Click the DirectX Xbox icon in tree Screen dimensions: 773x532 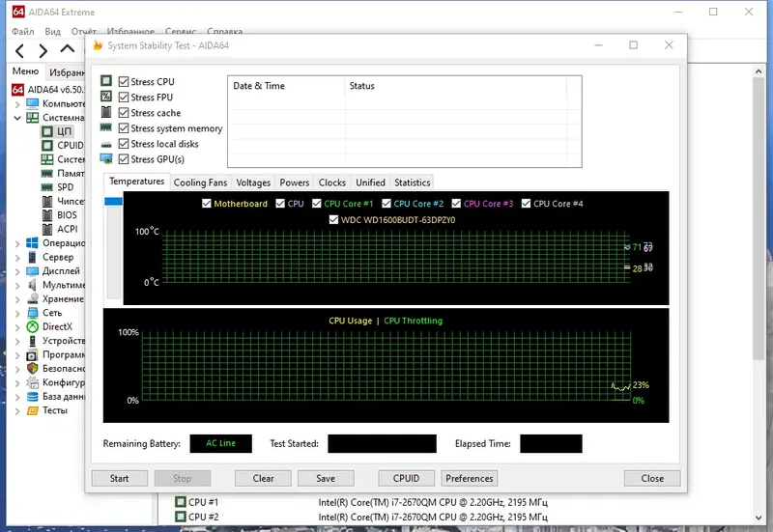point(33,326)
